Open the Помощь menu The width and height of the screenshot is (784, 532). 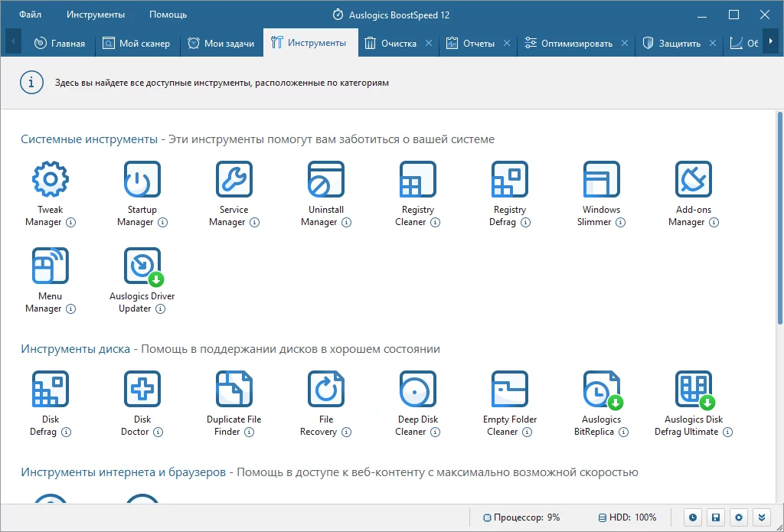coord(168,15)
